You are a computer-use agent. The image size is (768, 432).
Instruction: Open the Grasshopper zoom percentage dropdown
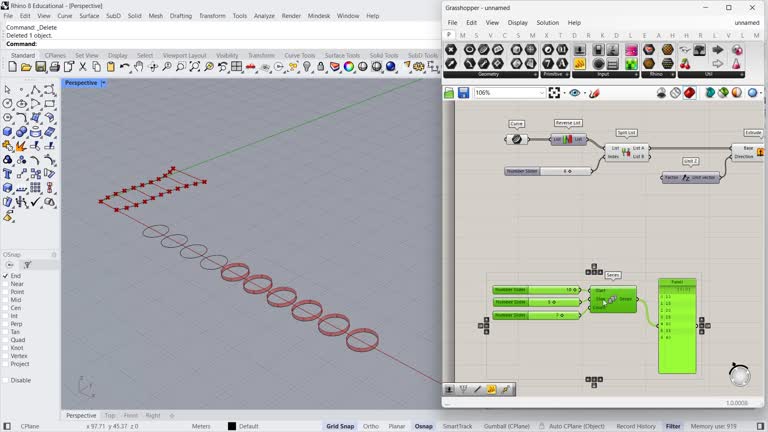coord(542,93)
